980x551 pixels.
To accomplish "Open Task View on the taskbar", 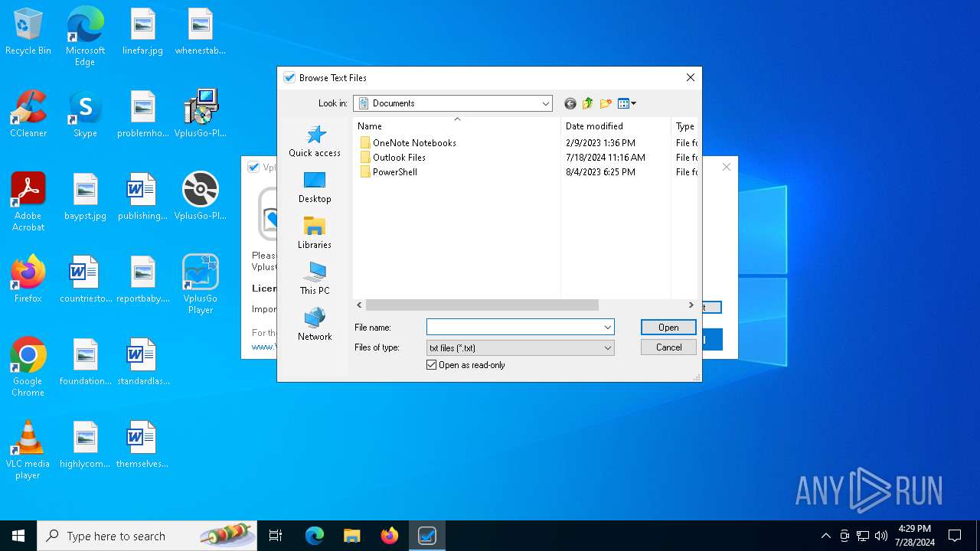I will click(x=276, y=536).
